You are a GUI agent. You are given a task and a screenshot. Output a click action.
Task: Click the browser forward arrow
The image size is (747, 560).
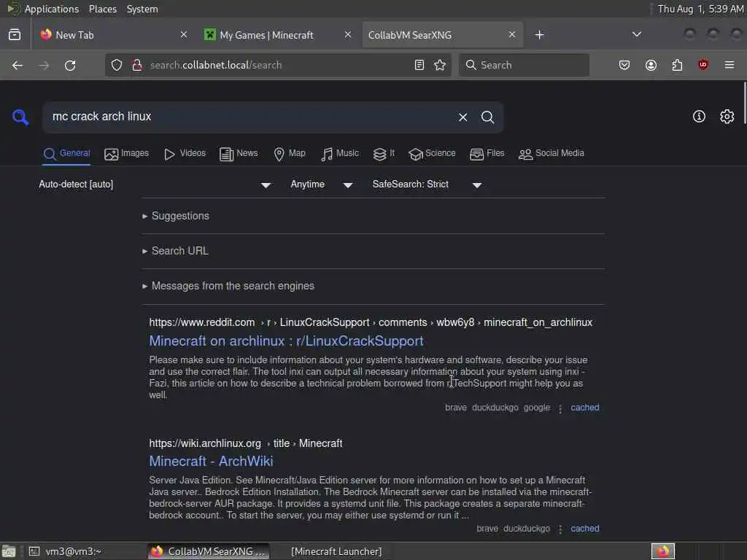(x=44, y=65)
